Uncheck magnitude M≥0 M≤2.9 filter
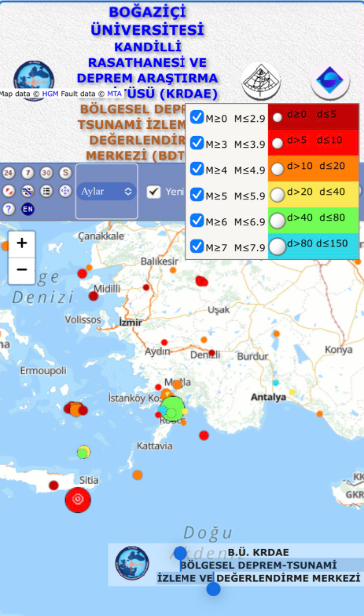The height and width of the screenshot is (616, 364). click(x=197, y=117)
